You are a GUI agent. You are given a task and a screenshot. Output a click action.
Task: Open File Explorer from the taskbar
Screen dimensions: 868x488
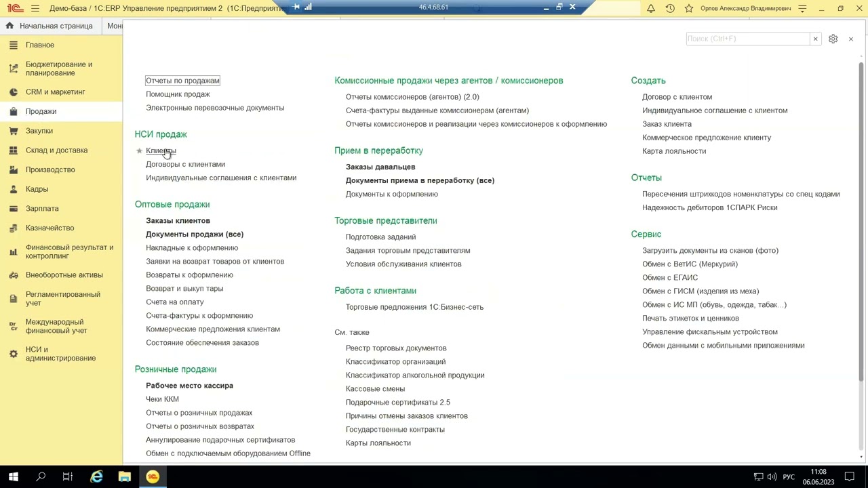(x=124, y=476)
